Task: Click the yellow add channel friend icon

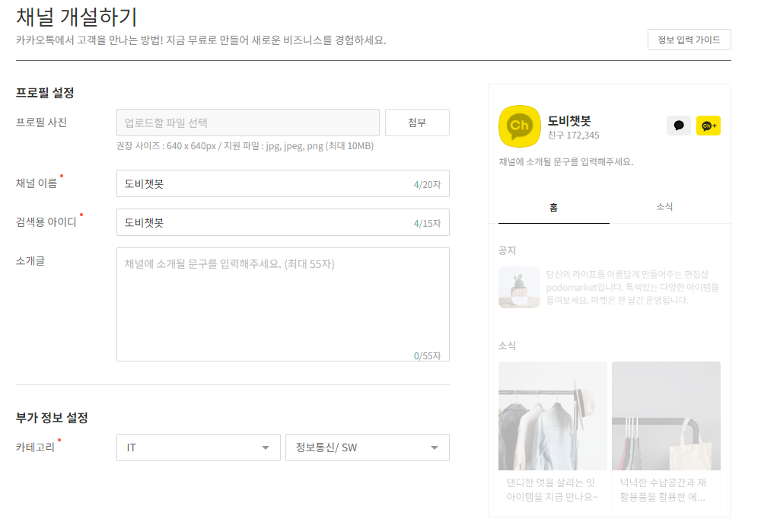Action: (708, 126)
